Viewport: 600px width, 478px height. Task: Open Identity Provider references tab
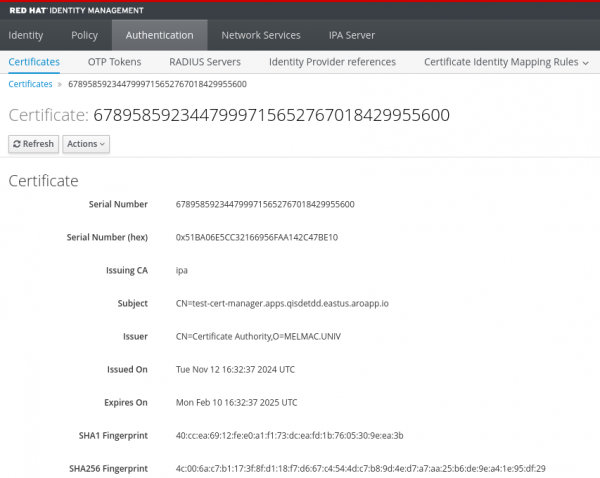(x=332, y=62)
